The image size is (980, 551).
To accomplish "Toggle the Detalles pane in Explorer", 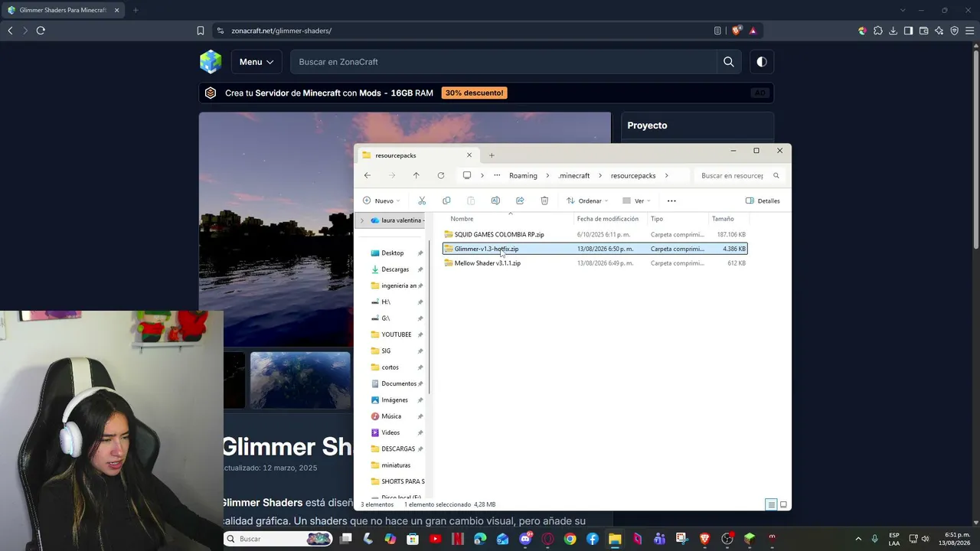I will (x=763, y=201).
